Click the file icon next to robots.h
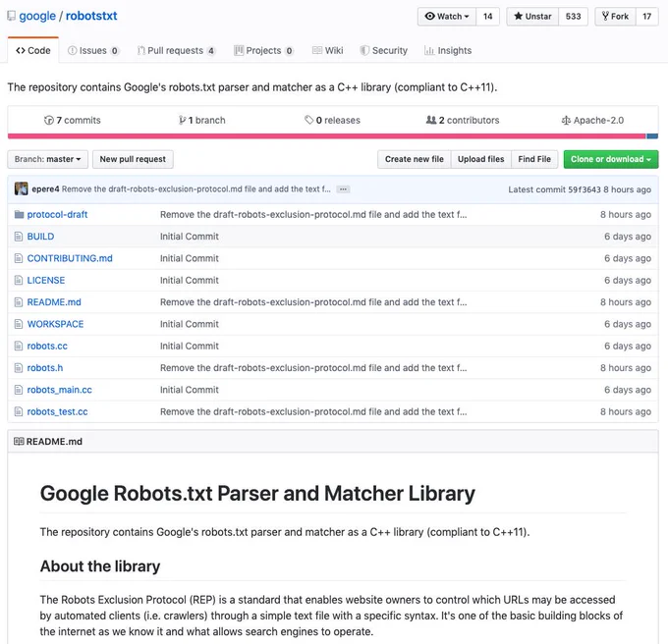This screenshot has height=644, width=668. pyautogui.click(x=19, y=368)
